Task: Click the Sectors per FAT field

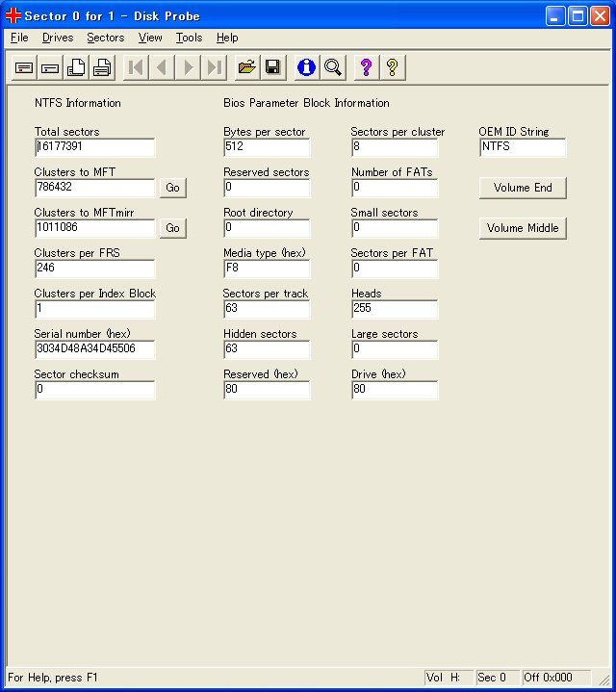Action: click(x=395, y=269)
